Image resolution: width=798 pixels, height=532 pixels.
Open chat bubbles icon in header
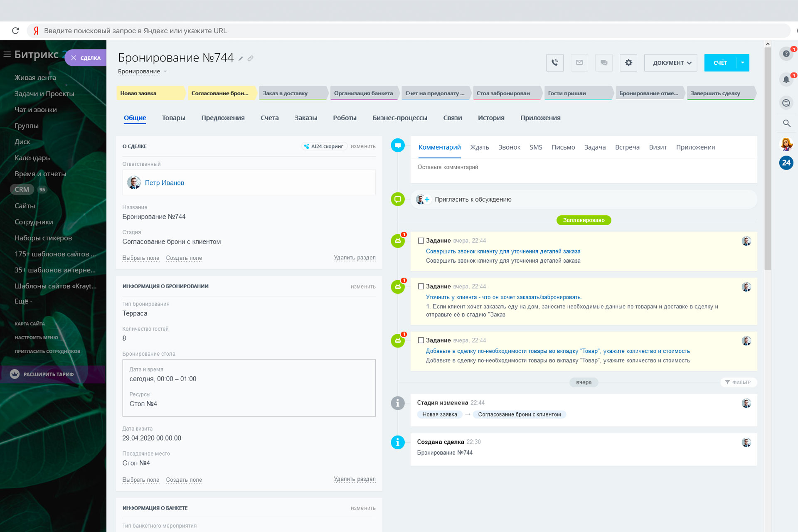click(603, 63)
